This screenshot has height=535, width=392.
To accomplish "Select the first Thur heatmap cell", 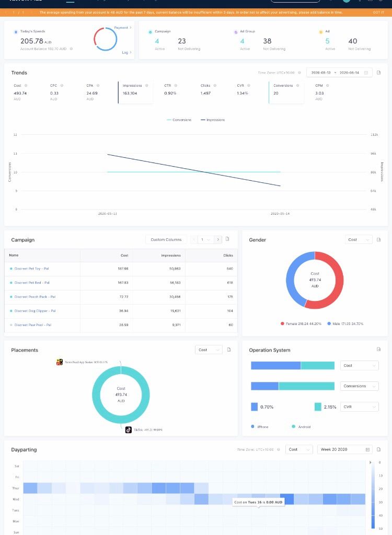I will (x=30, y=488).
